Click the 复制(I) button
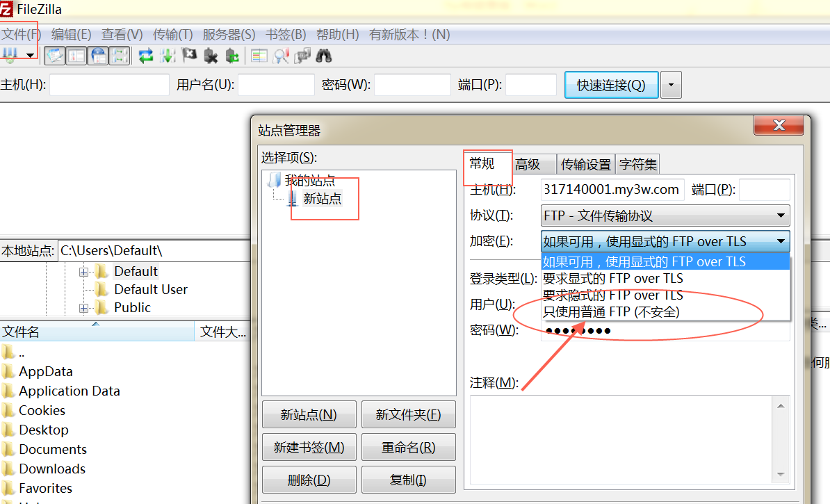830x504 pixels. click(408, 480)
